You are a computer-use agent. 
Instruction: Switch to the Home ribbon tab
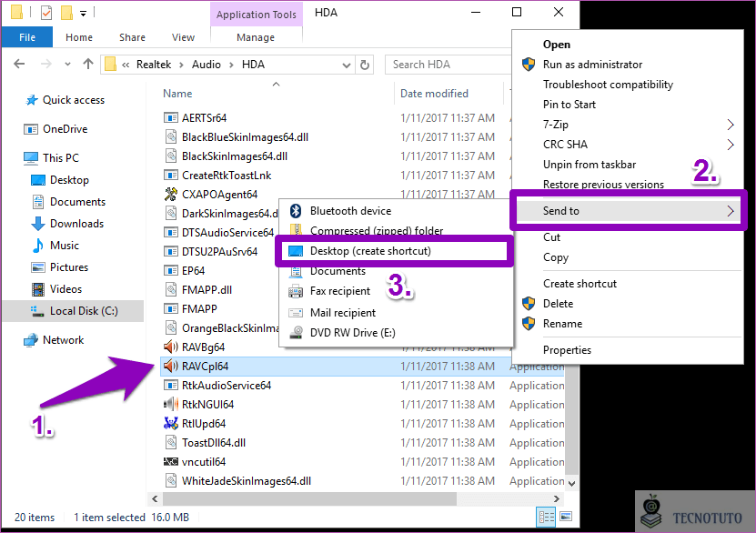tap(79, 37)
